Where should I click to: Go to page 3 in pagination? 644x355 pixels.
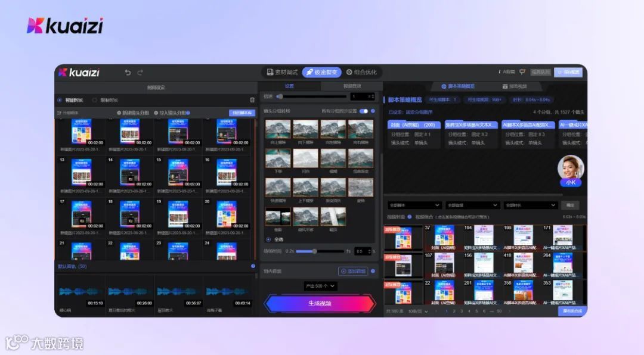tap(461, 312)
